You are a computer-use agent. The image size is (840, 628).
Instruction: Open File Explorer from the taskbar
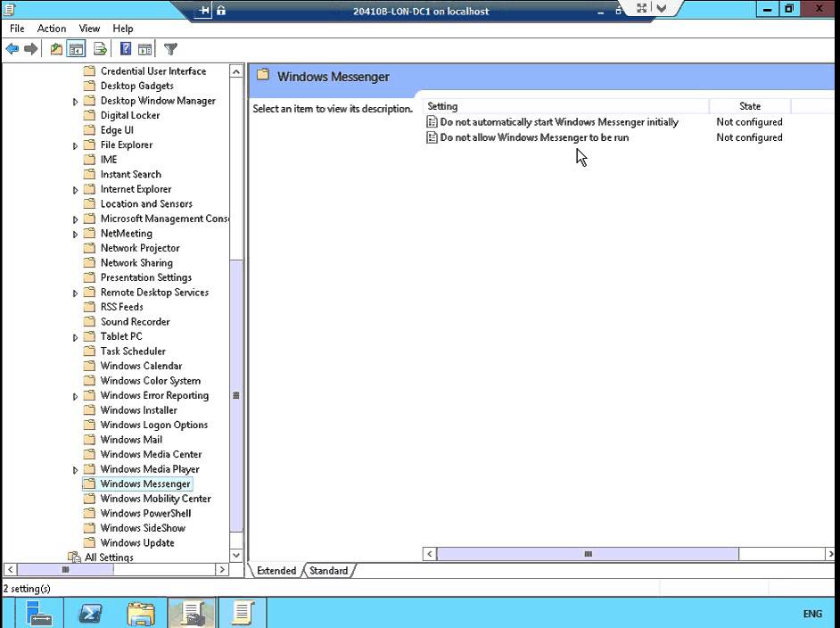click(x=141, y=614)
